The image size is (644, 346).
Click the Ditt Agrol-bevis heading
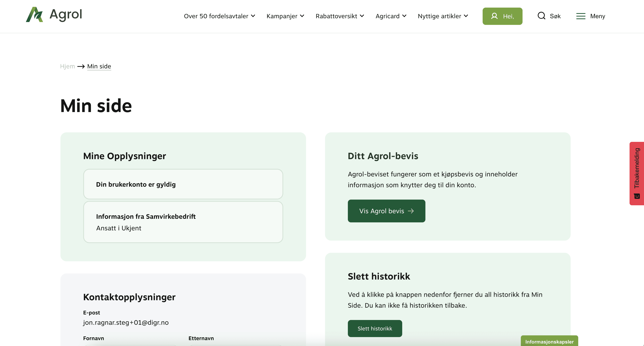(x=383, y=156)
